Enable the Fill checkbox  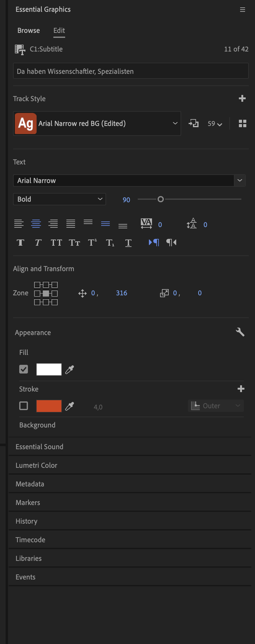[23, 369]
